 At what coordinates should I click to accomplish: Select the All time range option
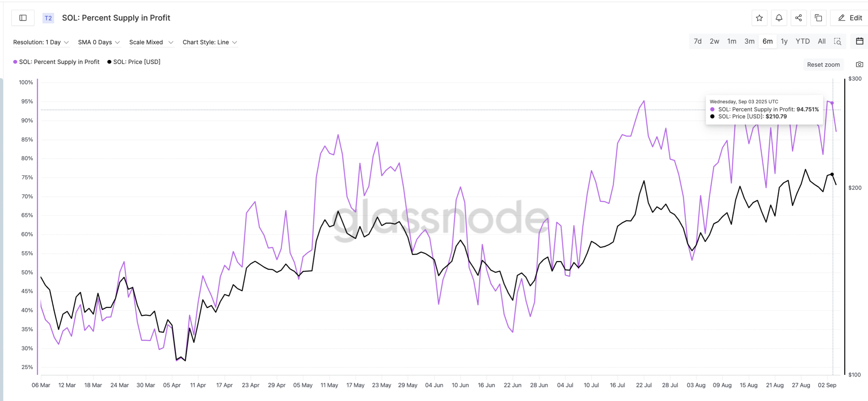[x=821, y=41]
